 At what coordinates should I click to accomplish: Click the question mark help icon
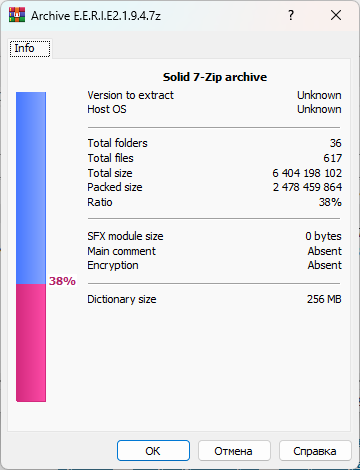pyautogui.click(x=291, y=15)
